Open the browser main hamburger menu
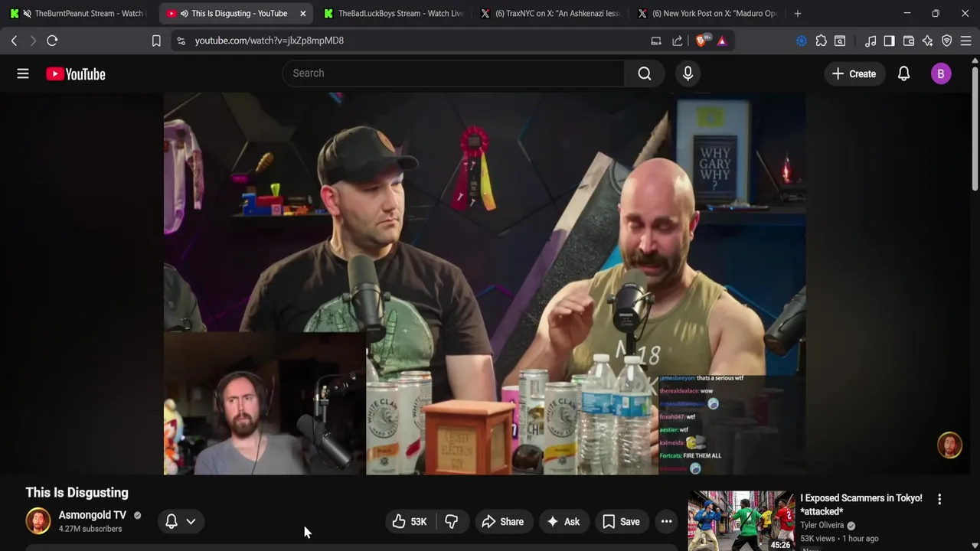Image resolution: width=980 pixels, height=551 pixels. 966,41
